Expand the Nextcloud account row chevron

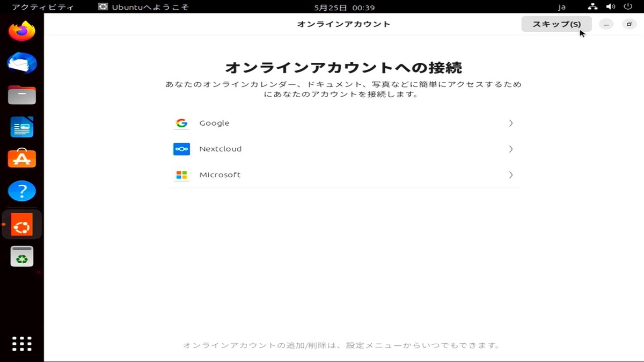(x=511, y=149)
